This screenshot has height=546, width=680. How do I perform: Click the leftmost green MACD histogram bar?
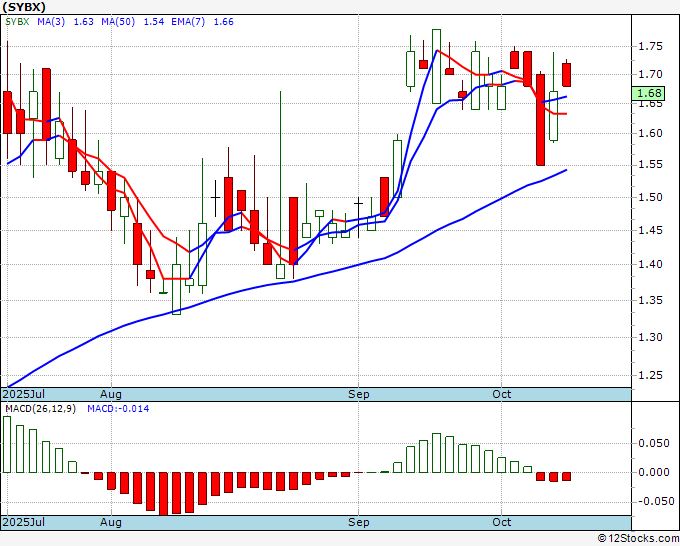click(7, 445)
